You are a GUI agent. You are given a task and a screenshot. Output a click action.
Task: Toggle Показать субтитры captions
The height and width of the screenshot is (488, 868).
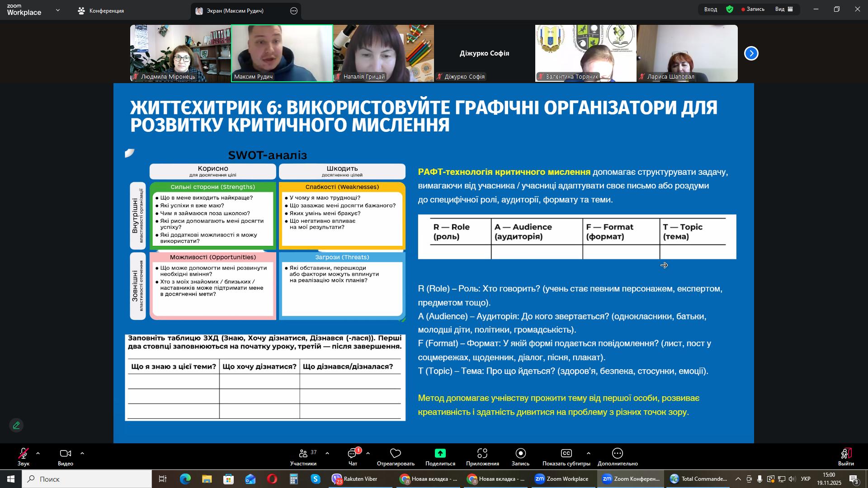click(566, 453)
